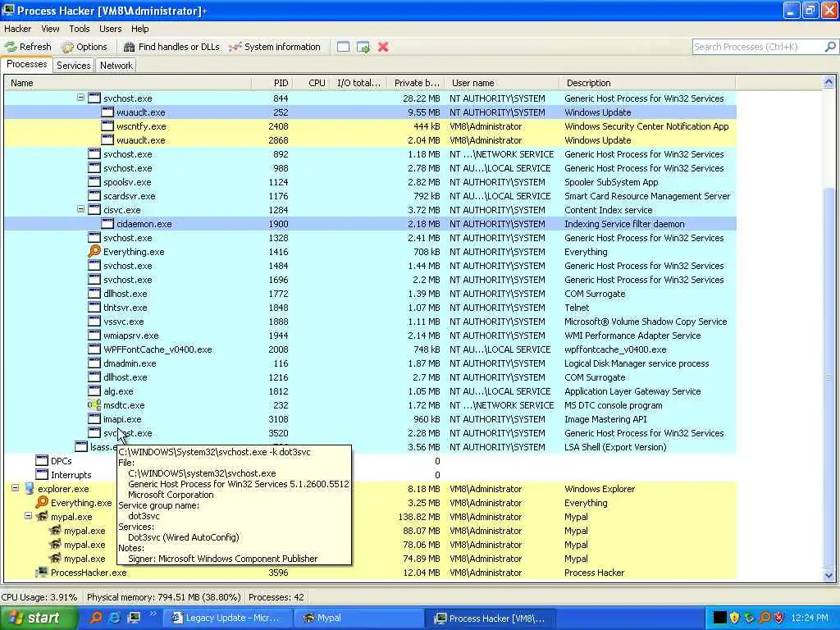
Task: Select the scardsvr.exe row
Action: point(370,196)
